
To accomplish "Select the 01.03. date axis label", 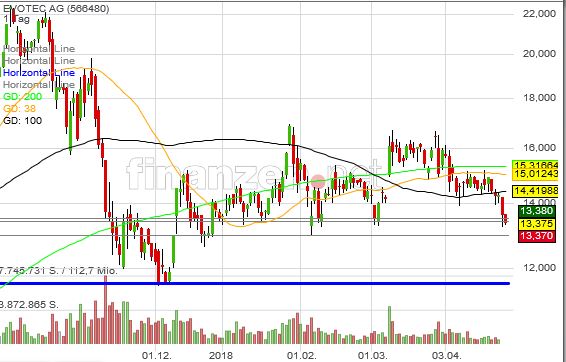I will coord(373,356).
